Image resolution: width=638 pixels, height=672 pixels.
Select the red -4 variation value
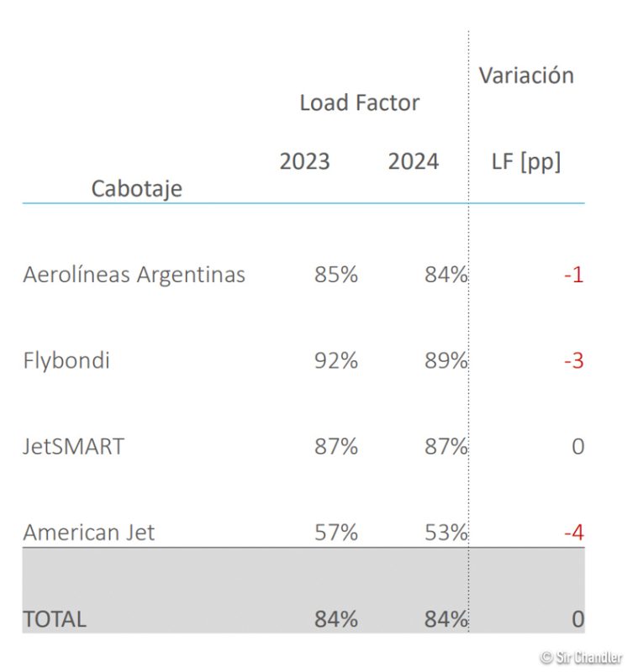[573, 532]
